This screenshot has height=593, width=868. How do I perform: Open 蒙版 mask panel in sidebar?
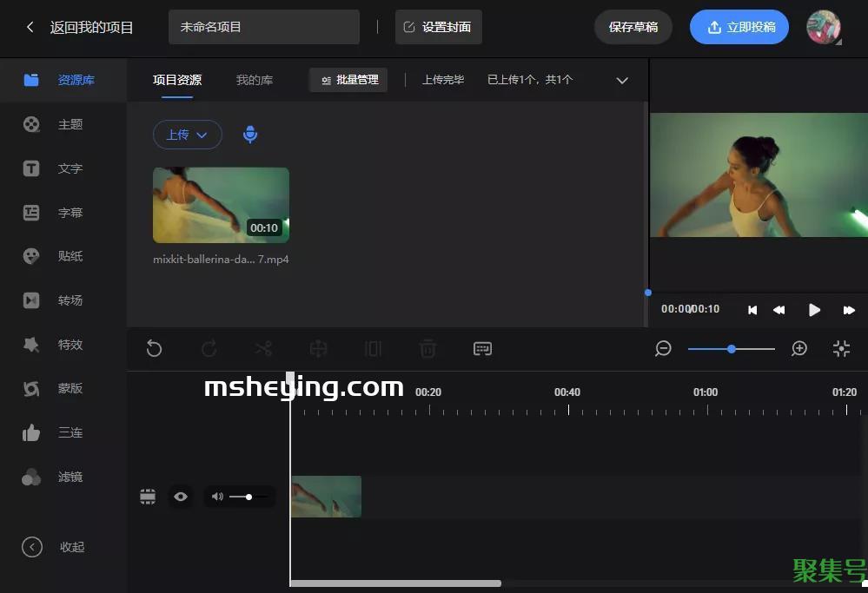click(63, 388)
